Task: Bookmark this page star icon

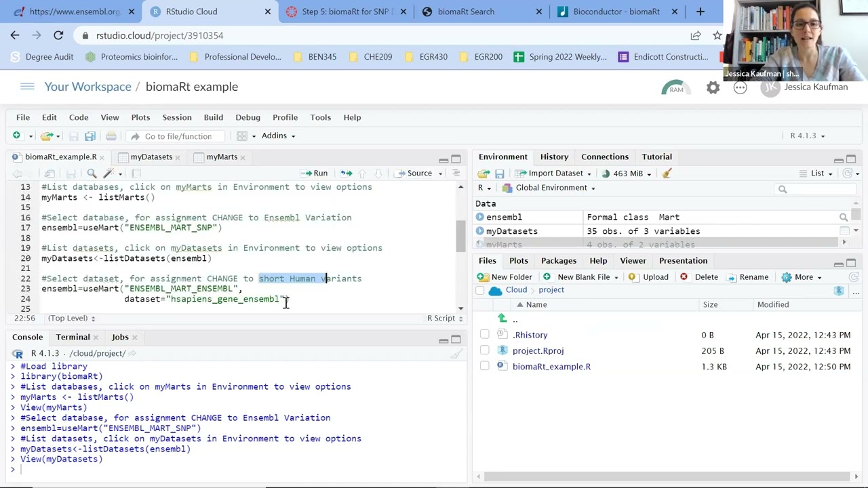Action: point(717,35)
